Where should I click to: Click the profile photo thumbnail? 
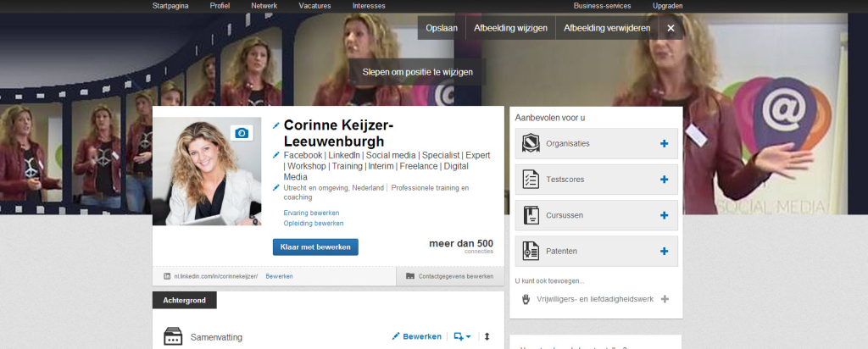(207, 171)
